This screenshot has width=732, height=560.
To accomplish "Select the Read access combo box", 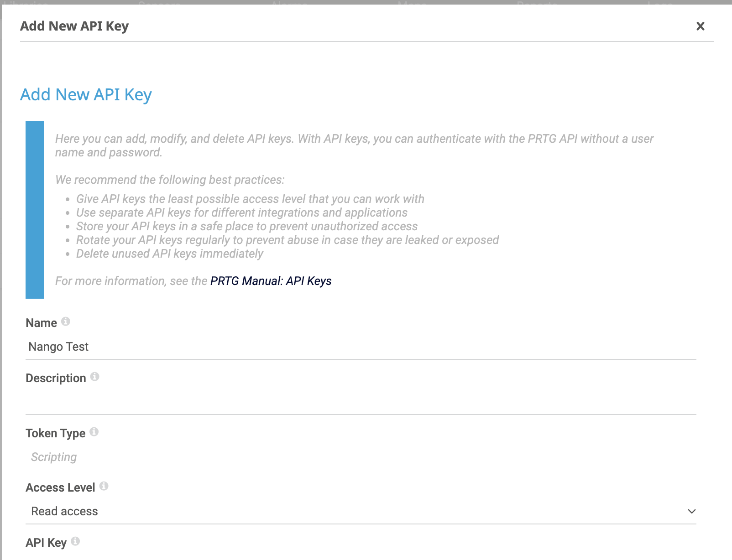I will [x=361, y=511].
